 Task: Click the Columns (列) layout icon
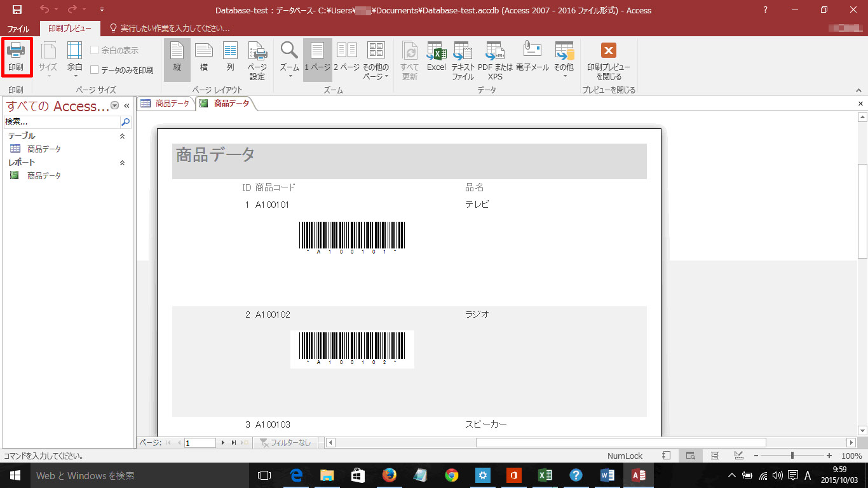click(230, 57)
